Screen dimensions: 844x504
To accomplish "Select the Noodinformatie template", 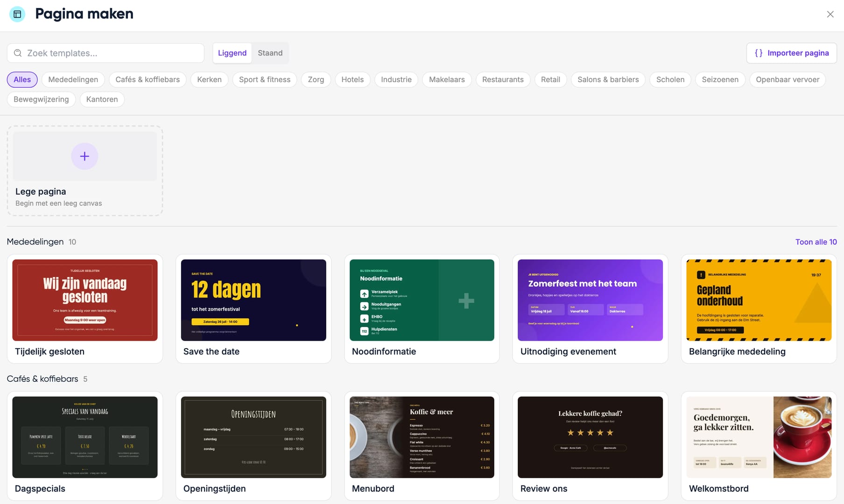I will (x=422, y=309).
